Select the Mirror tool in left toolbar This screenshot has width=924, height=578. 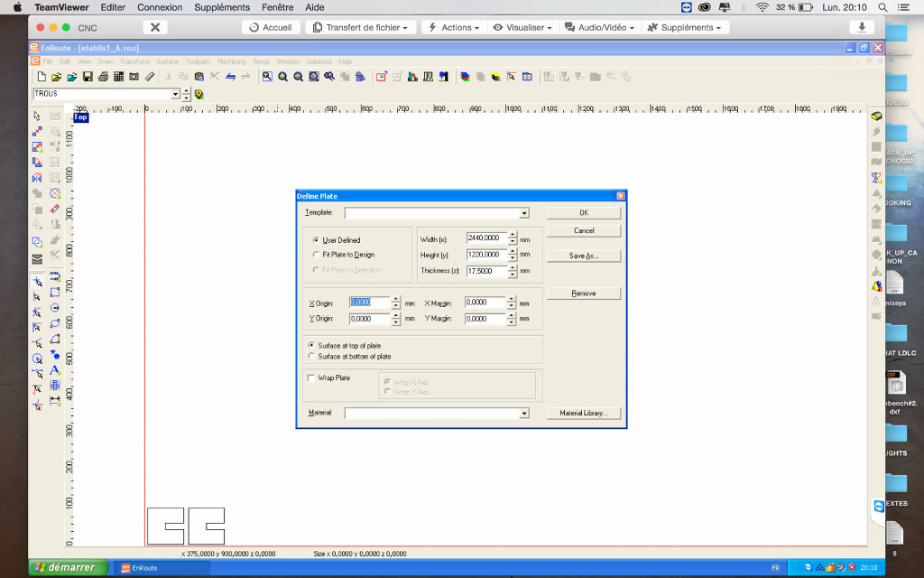[x=37, y=178]
